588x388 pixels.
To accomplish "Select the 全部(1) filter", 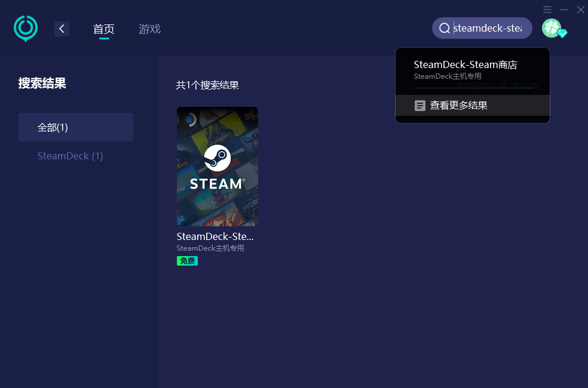I will pyautogui.click(x=76, y=127).
